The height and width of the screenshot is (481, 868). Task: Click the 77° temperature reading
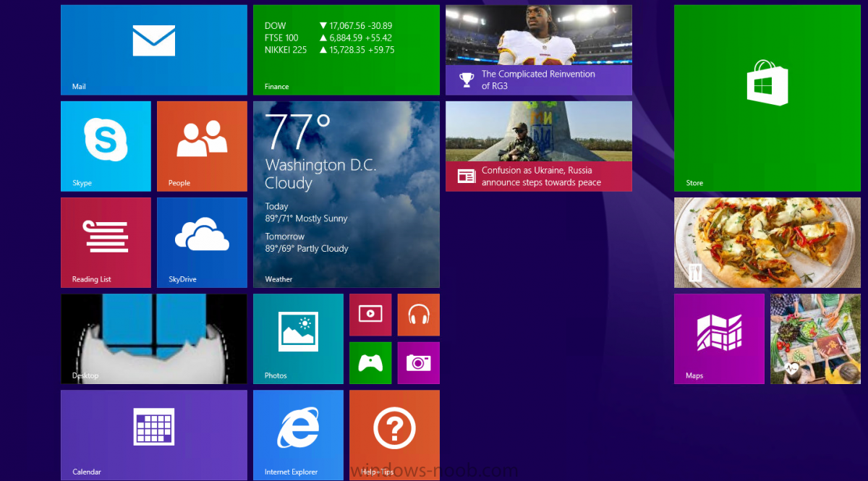tap(298, 131)
